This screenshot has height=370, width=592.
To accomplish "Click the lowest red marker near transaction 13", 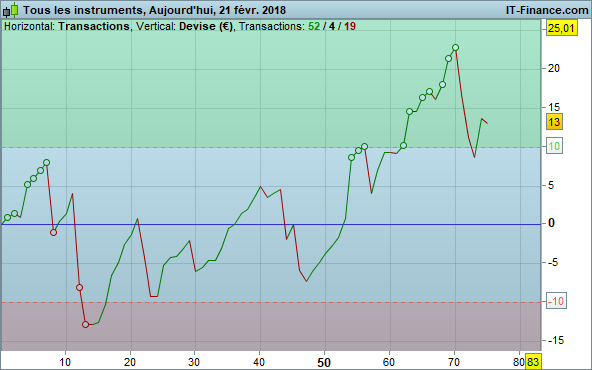I will click(85, 324).
